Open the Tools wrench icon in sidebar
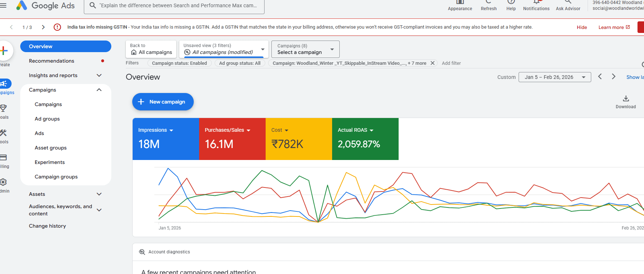 4,133
